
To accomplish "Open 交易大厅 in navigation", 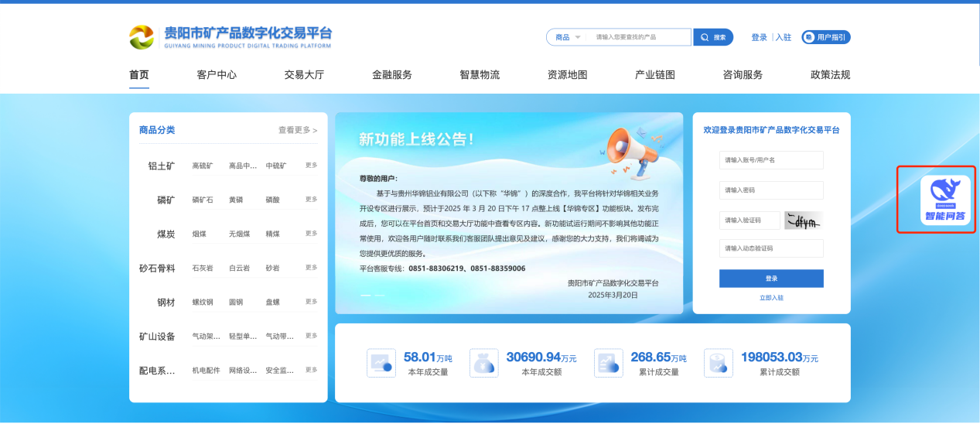I will (x=304, y=75).
